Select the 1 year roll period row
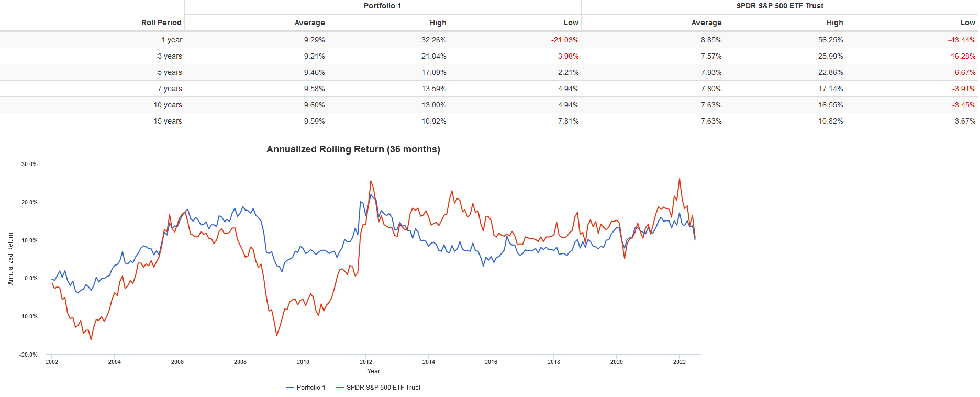Screen dimensions: 980x397 (172, 40)
